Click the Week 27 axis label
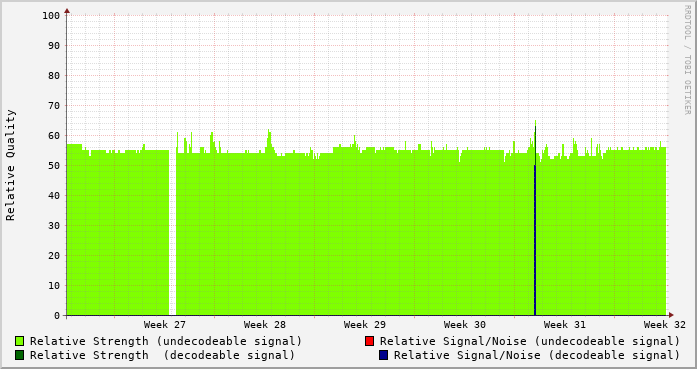The image size is (697, 369). (x=164, y=325)
